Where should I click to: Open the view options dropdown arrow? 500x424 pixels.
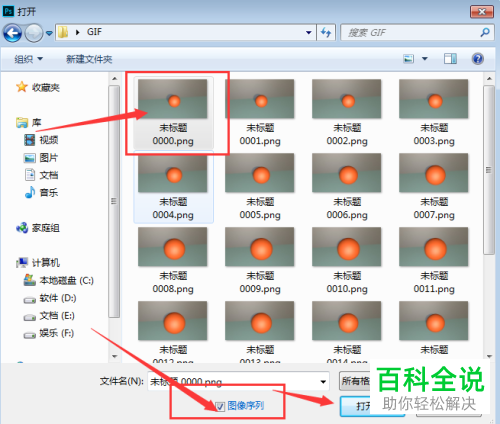pyautogui.click(x=425, y=59)
